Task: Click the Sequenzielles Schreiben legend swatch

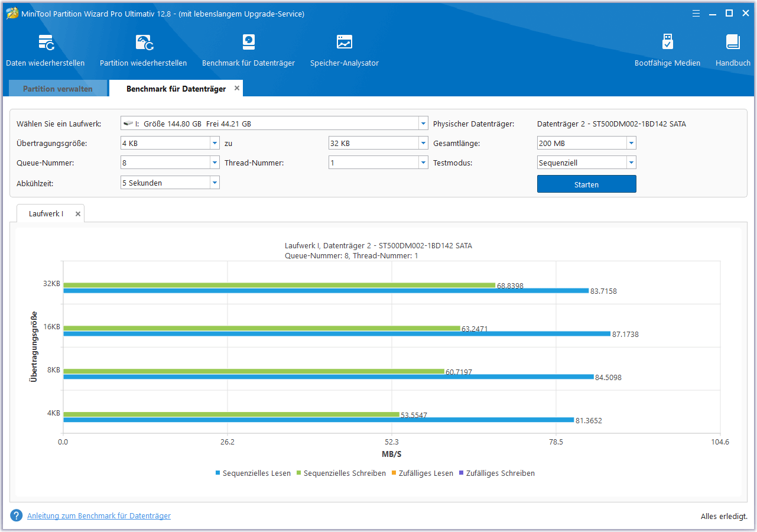Action: [299, 473]
